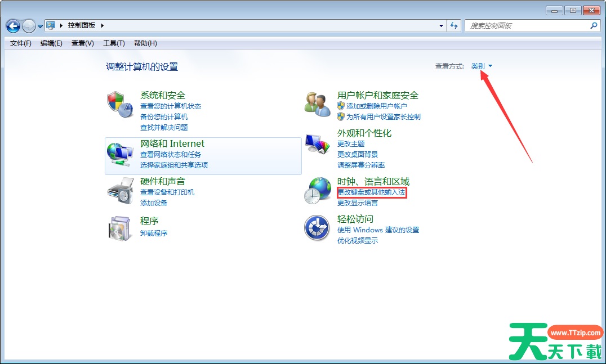
Task: Click 更改显示语言 link
Action: coord(358,203)
